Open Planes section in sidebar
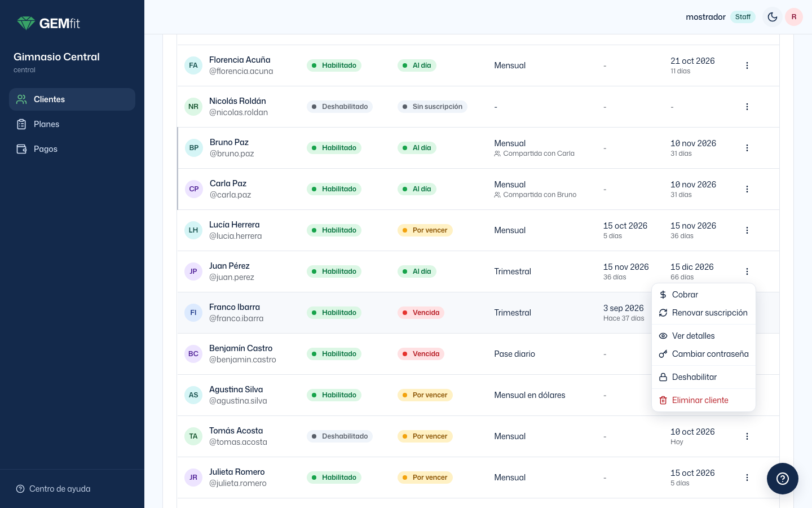The image size is (812, 508). tap(72, 124)
